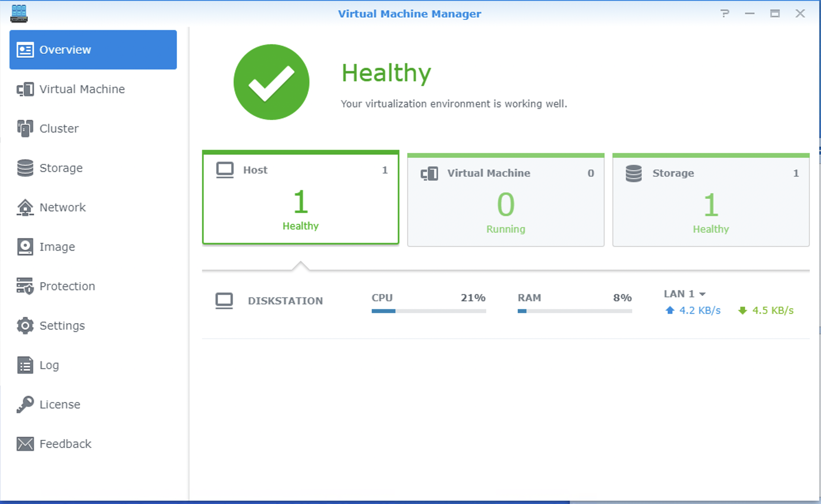Viewport: 821px width, 504px height.
Task: Click the Overview icon in sidebar
Action: (25, 50)
